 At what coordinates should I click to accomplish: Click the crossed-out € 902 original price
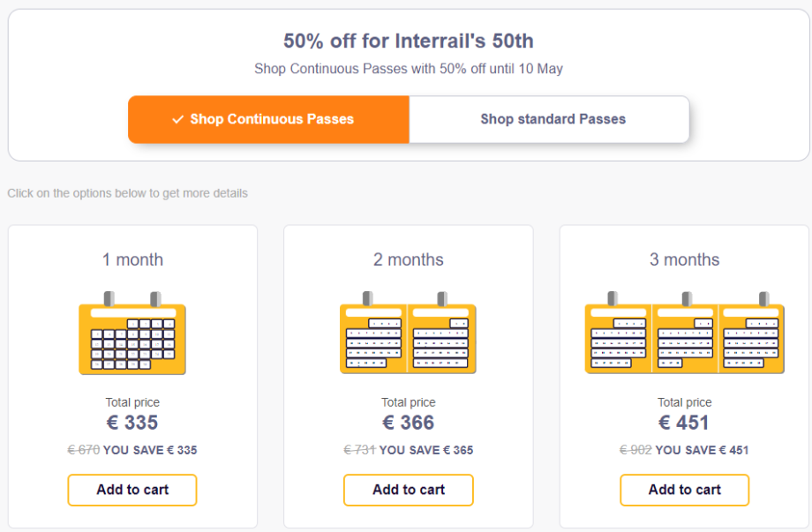(x=635, y=450)
